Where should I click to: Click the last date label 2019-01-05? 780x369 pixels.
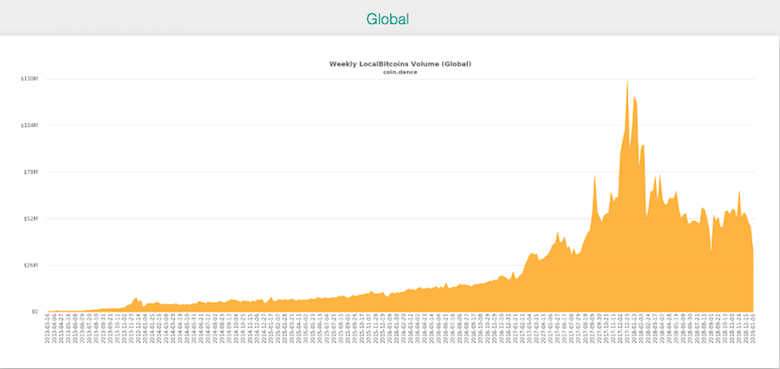(753, 328)
